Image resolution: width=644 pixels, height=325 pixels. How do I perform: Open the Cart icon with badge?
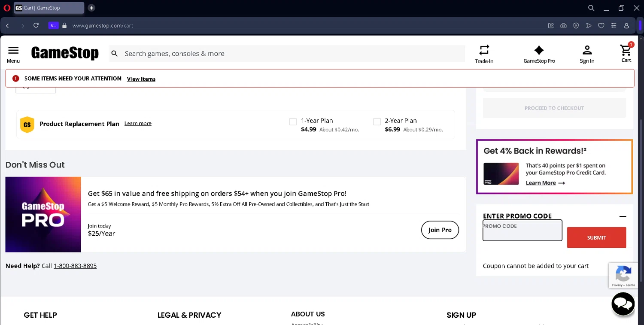coord(626,50)
